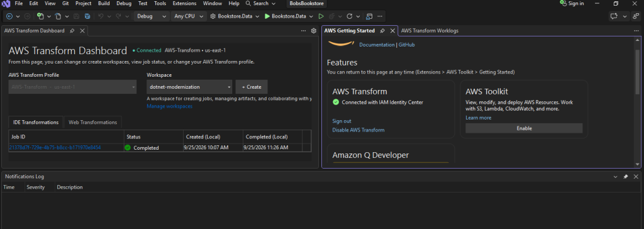Image resolution: width=644 pixels, height=229 pixels.
Task: Open the Notifications Log window options dropdown
Action: tap(615, 176)
